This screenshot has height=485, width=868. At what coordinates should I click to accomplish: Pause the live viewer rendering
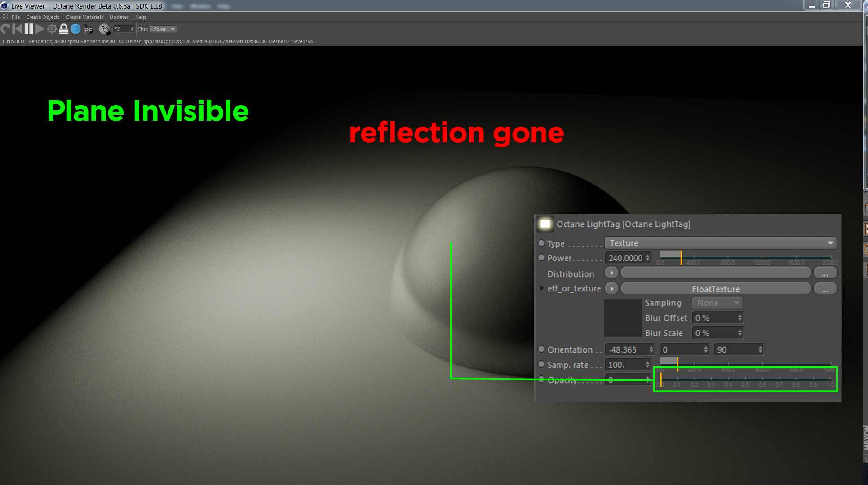click(x=29, y=29)
